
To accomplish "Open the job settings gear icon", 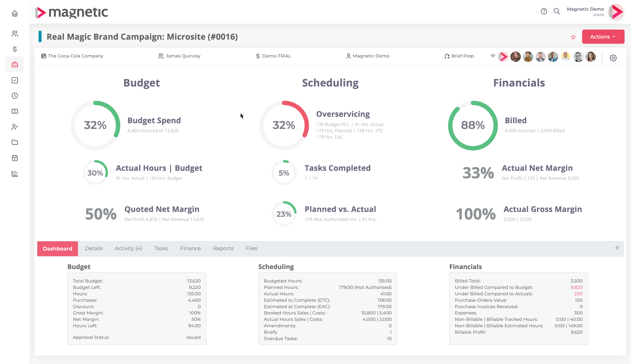I will pyautogui.click(x=613, y=58).
